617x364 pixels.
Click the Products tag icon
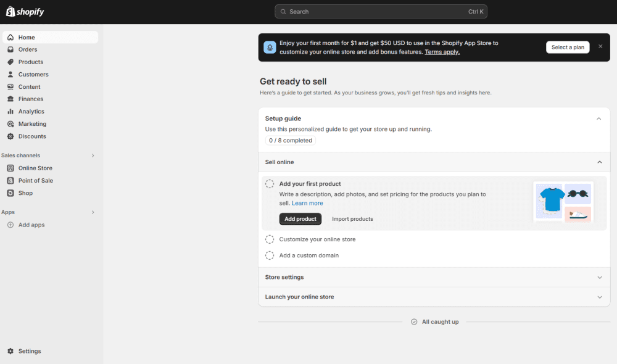[x=10, y=62]
